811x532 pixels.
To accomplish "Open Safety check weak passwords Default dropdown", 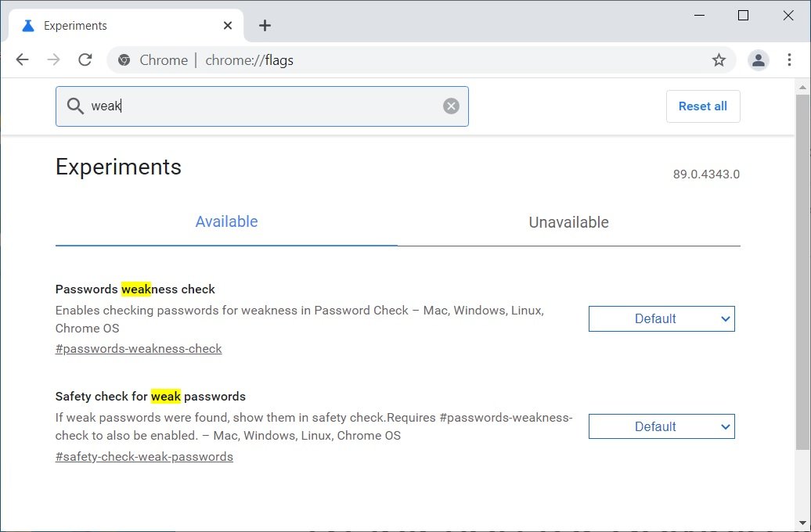I will (661, 427).
